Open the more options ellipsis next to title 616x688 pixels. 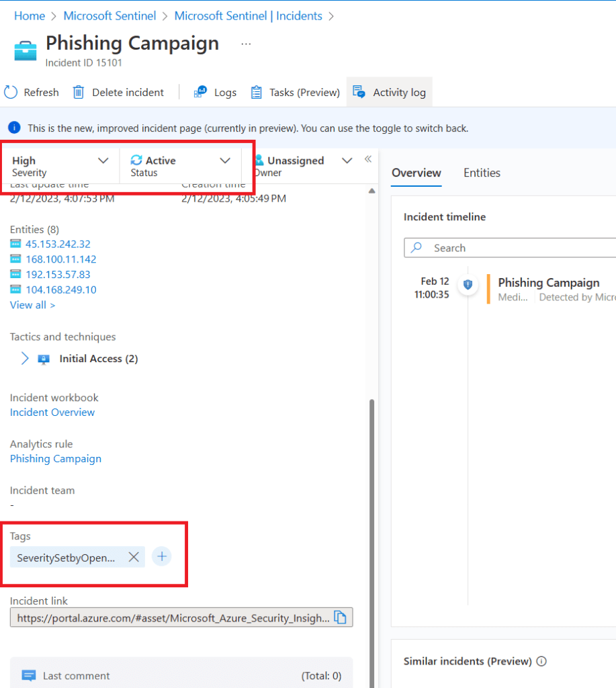[x=246, y=44]
